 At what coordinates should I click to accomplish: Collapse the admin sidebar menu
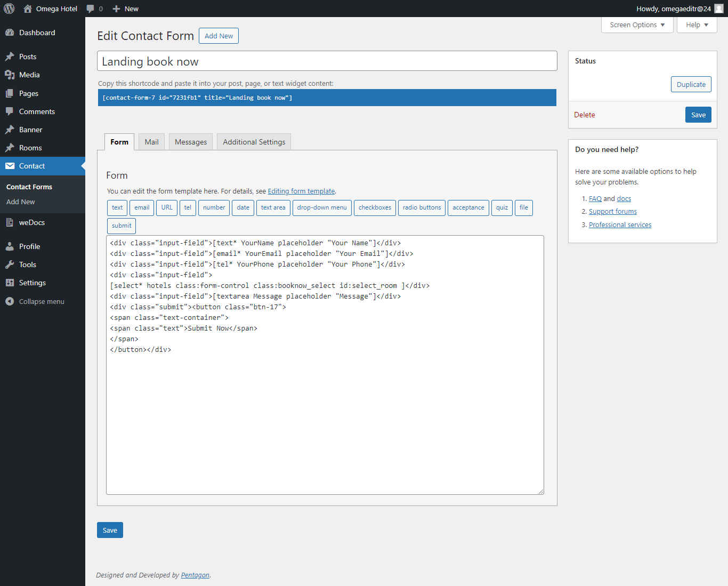35,301
